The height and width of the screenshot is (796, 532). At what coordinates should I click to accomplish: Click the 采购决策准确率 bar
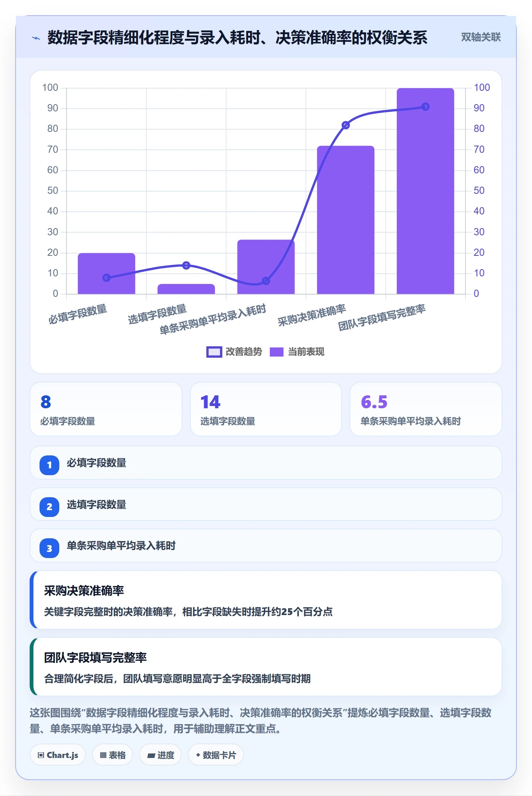346,220
